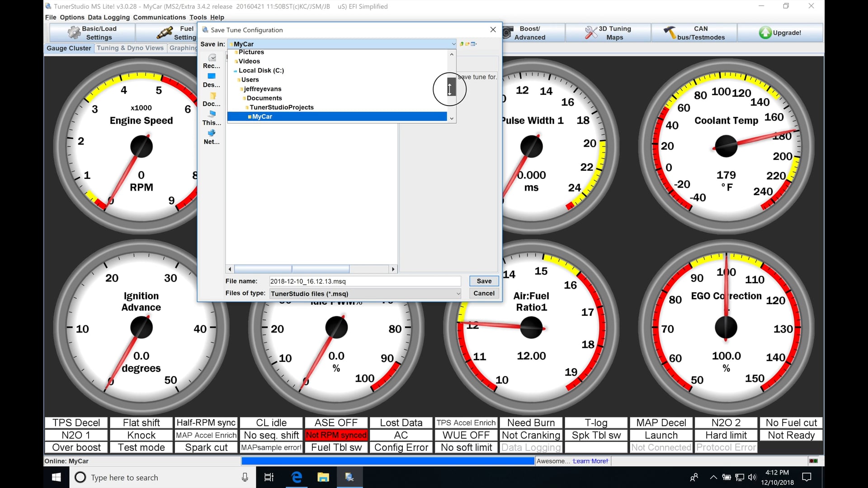Viewport: 868px width, 488px height.
Task: Select Local Disk (C:) in dropdown list
Action: [261, 70]
